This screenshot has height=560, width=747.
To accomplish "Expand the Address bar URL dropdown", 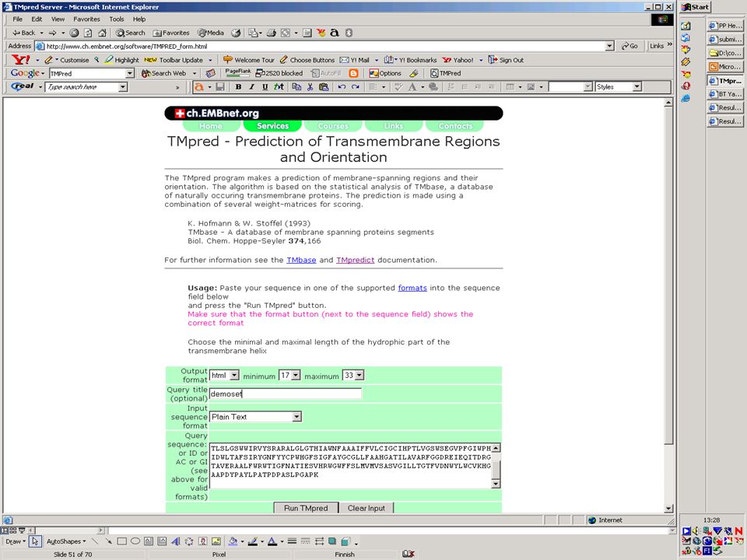I will [609, 46].
